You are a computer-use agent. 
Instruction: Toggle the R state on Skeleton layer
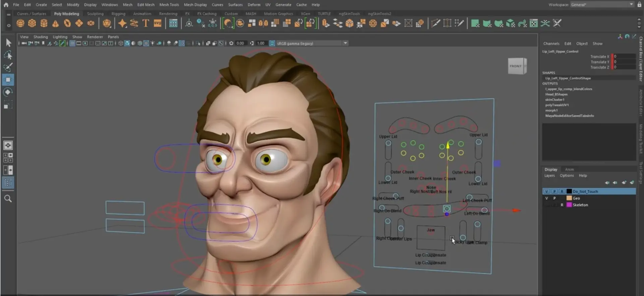pos(562,205)
